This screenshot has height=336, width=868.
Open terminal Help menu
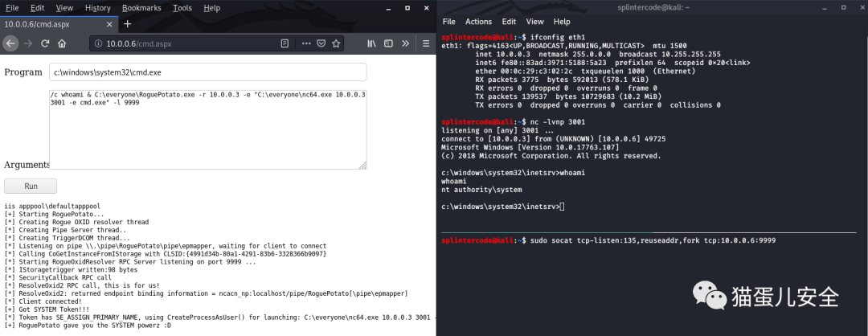[x=561, y=22]
